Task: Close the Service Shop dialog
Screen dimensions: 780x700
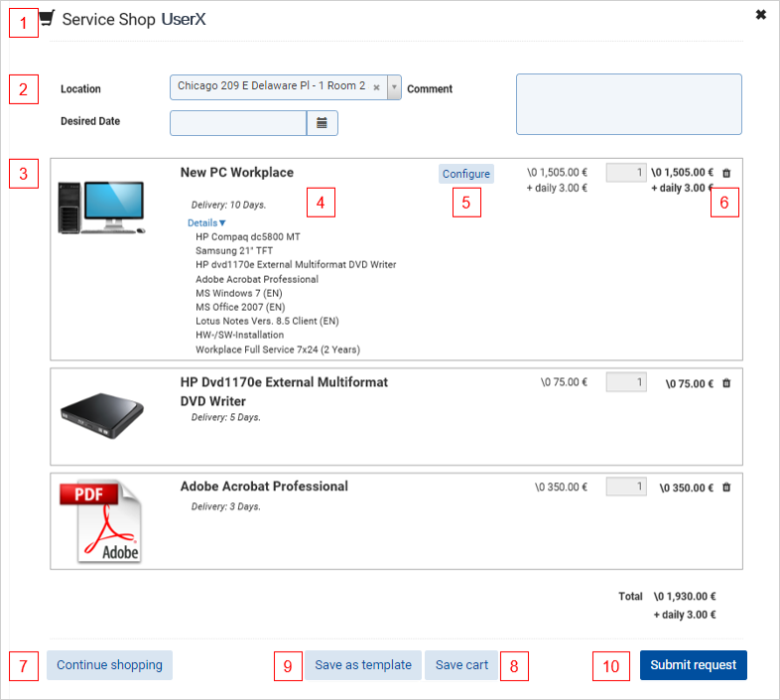Action: tap(760, 15)
